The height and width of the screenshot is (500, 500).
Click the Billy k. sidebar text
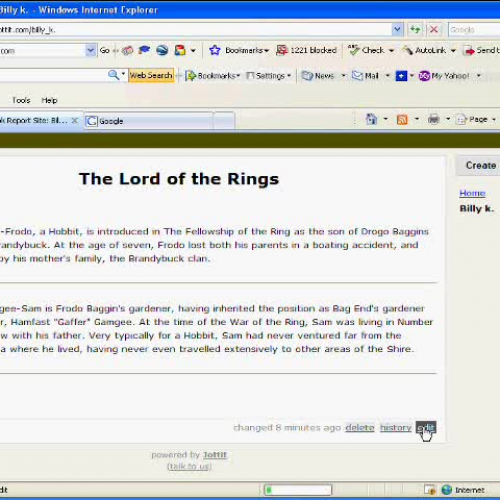tap(477, 208)
